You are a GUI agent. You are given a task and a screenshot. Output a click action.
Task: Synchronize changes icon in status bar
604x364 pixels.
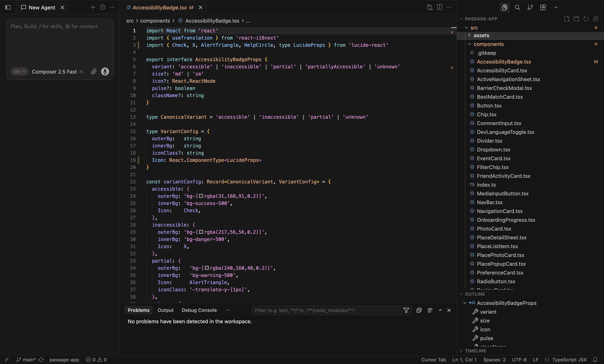coord(41,360)
